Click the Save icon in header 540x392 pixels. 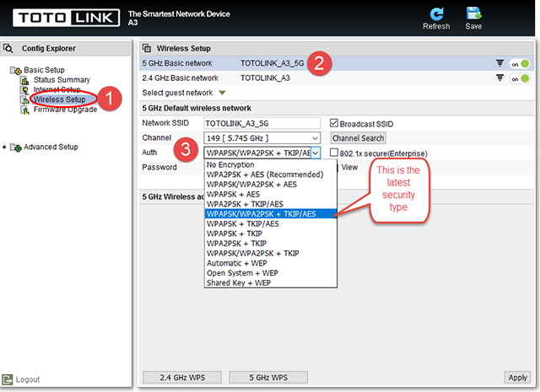tap(473, 13)
